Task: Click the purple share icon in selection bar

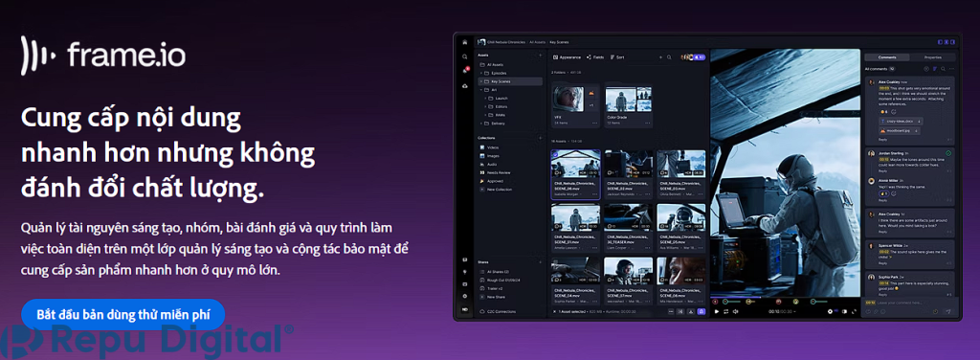Action: [x=701, y=311]
